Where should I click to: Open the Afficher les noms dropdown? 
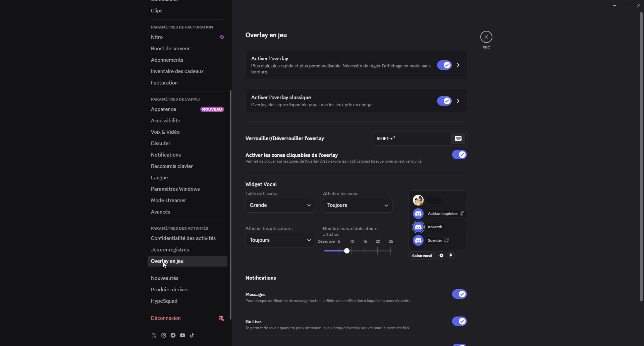(x=357, y=205)
